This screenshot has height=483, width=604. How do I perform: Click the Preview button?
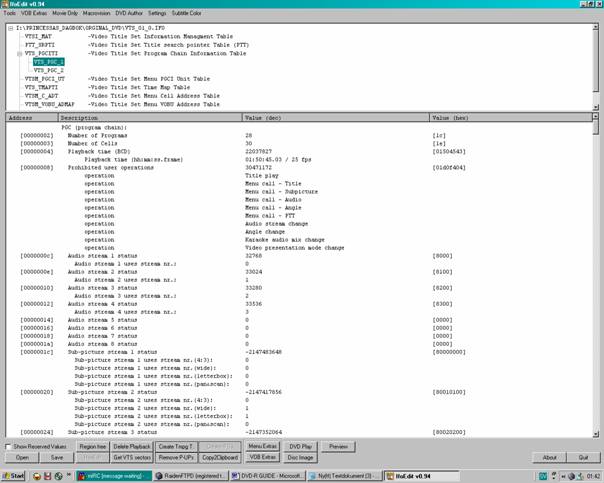(338, 447)
